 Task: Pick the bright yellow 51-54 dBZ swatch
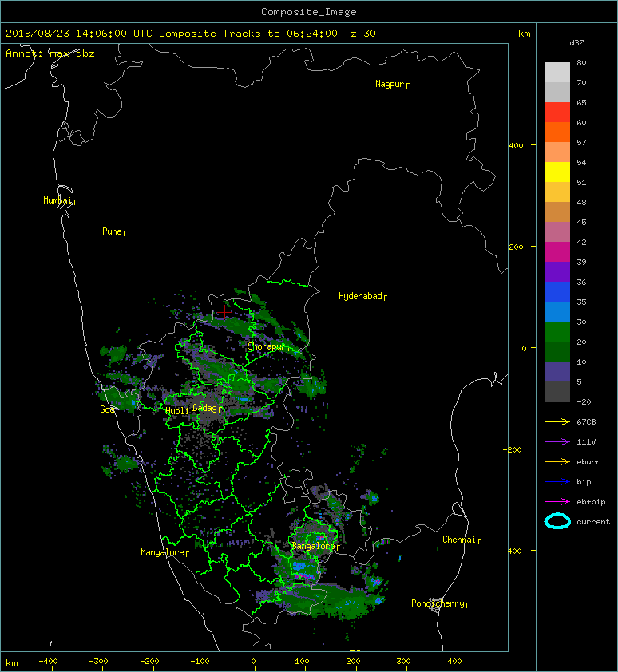point(557,172)
